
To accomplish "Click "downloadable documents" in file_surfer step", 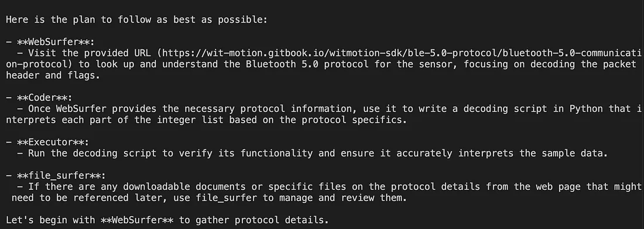I will [184, 187].
